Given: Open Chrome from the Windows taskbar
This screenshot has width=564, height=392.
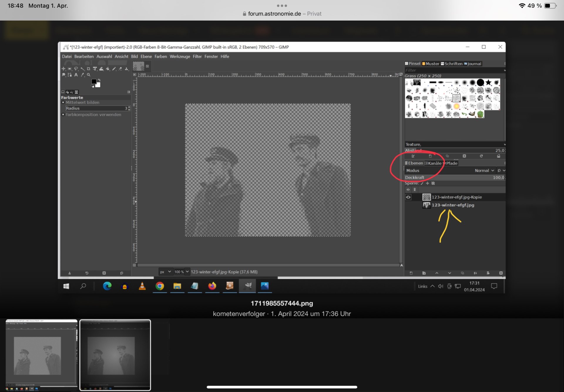Looking at the screenshot, I should coord(160,286).
